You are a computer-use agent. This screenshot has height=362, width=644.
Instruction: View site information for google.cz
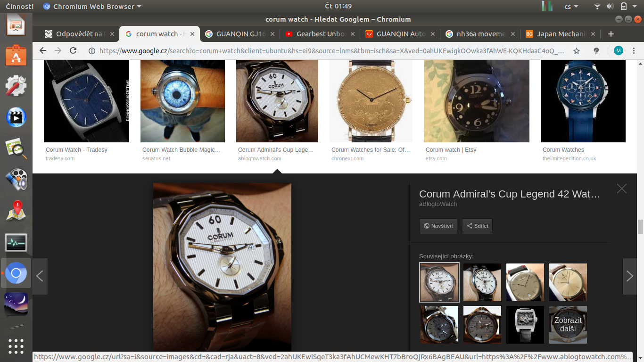[x=92, y=51]
